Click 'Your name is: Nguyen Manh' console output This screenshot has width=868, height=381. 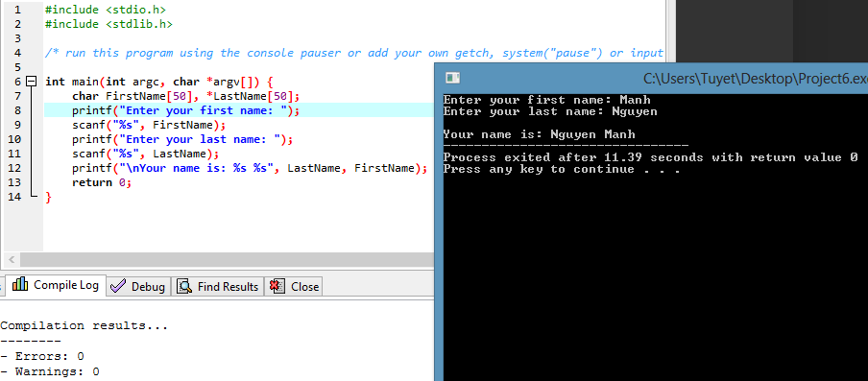point(540,134)
